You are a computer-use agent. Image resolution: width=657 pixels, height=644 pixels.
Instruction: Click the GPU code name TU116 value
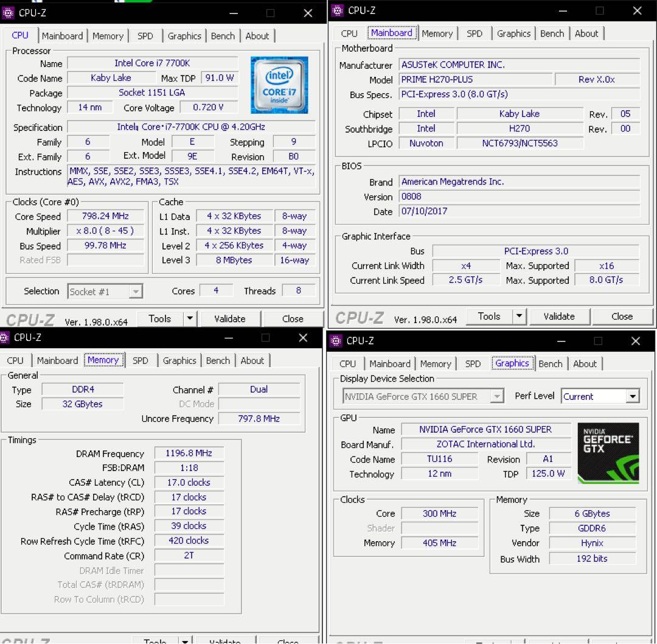(x=440, y=459)
